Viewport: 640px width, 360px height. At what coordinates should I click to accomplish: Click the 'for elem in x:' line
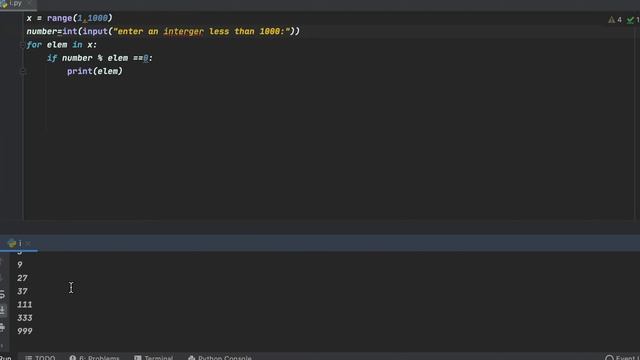(62, 45)
